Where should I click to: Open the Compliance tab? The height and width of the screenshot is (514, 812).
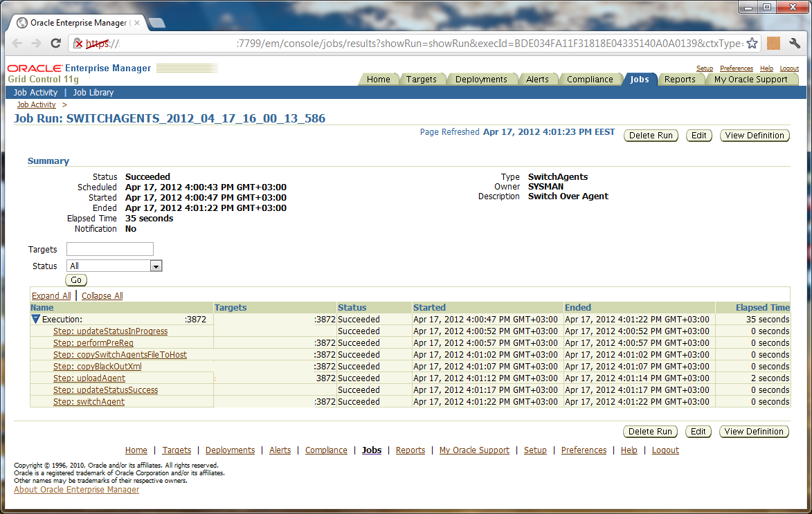(590, 79)
